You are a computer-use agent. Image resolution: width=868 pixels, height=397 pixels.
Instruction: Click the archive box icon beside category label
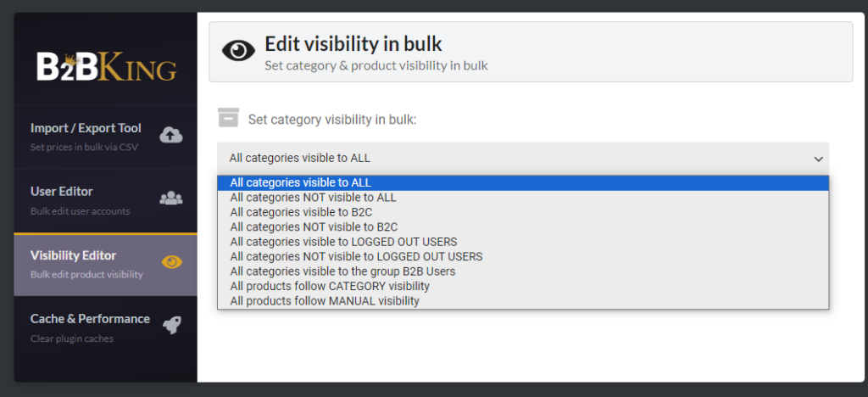click(x=228, y=117)
